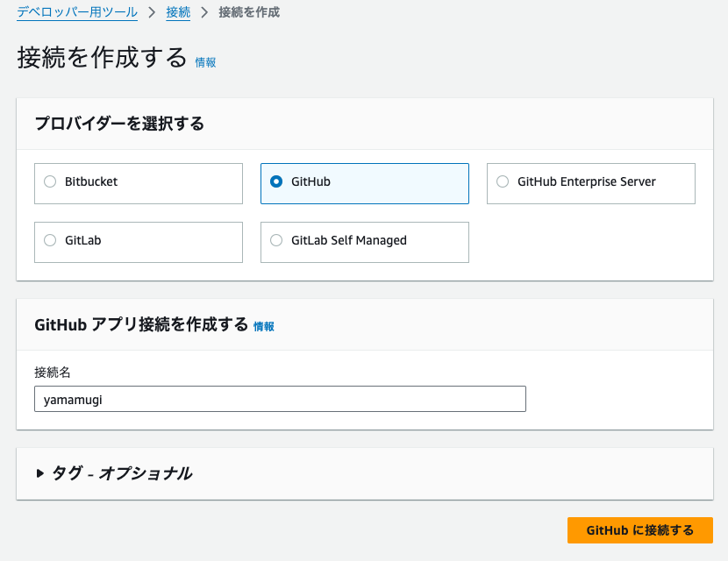Click the タグ disclosure triangle arrow
Viewport: 728px width, 561px height.
tap(40, 473)
